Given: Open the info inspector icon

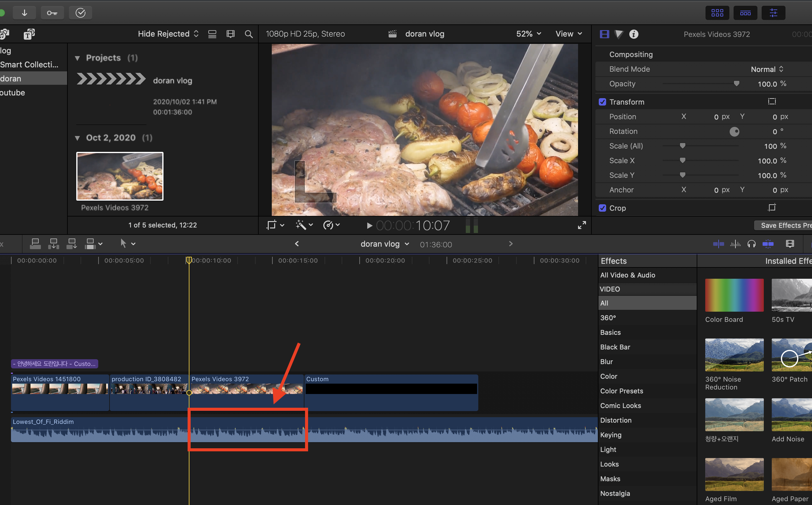Looking at the screenshot, I should pyautogui.click(x=634, y=34).
